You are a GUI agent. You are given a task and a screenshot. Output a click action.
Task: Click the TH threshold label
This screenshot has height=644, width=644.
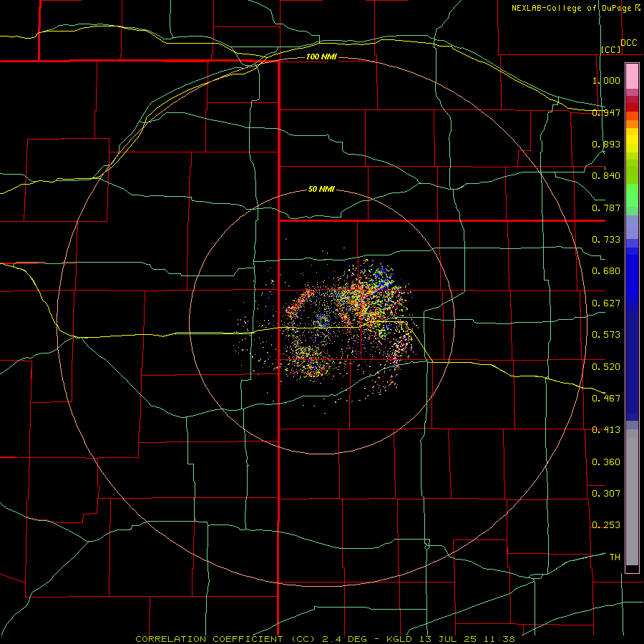click(615, 557)
